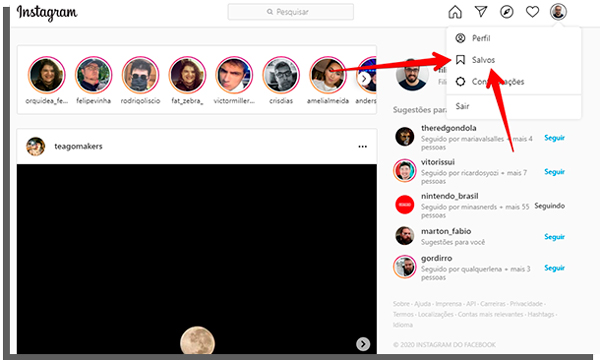The height and width of the screenshot is (360, 600).
Task: Click marton_fabio avatar
Action: 404,236
